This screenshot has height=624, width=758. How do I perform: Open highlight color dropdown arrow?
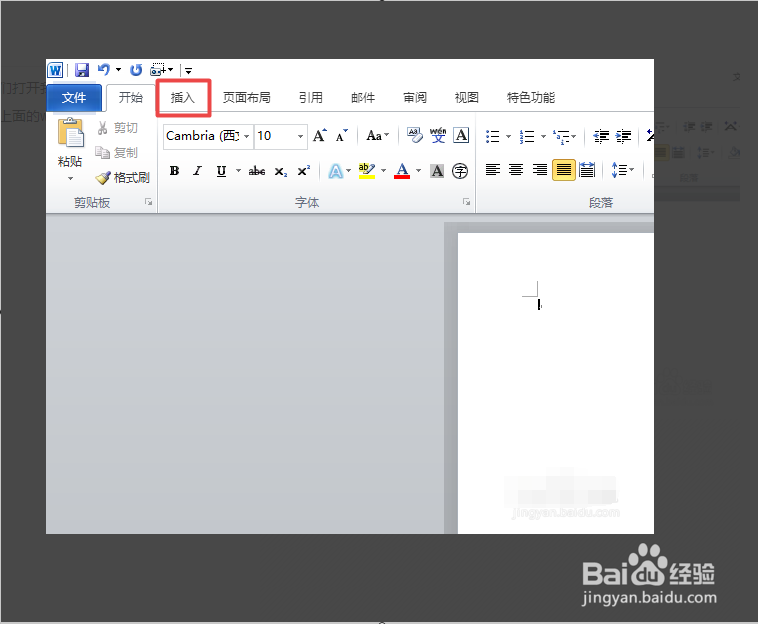click(x=384, y=170)
